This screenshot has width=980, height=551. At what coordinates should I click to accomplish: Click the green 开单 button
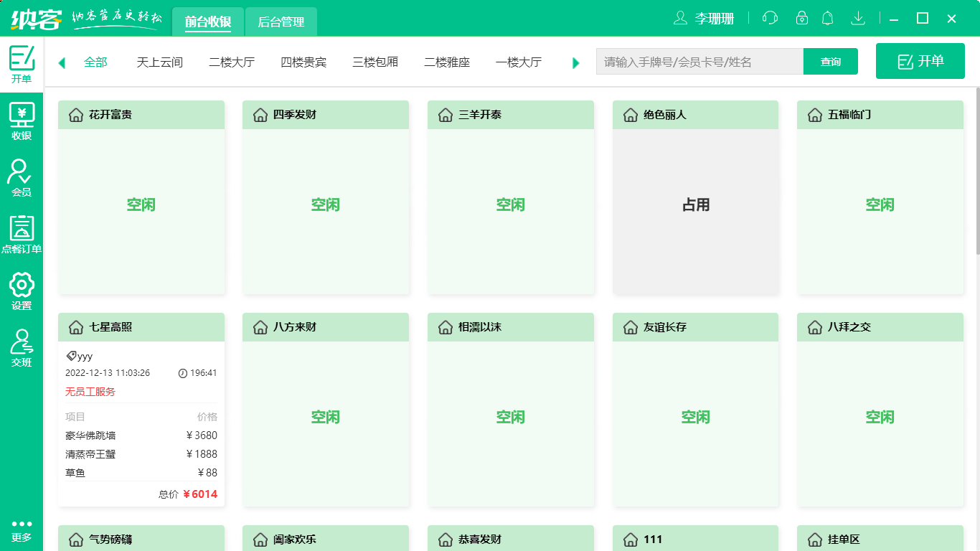click(920, 62)
